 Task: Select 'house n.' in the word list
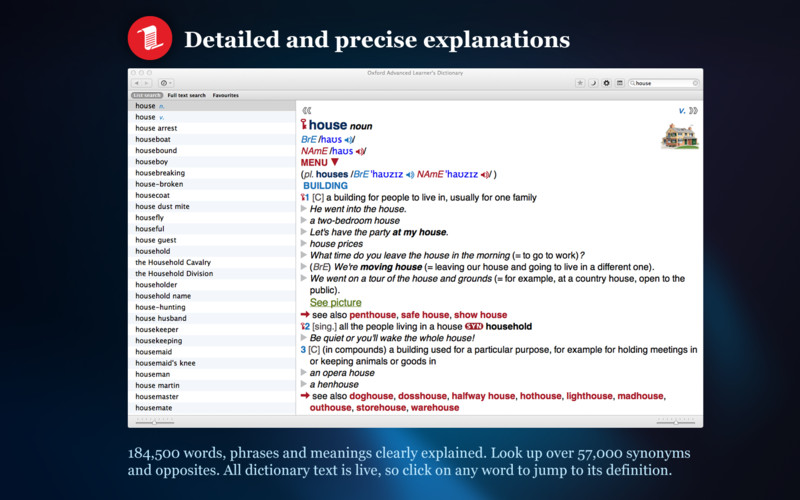tap(212, 106)
